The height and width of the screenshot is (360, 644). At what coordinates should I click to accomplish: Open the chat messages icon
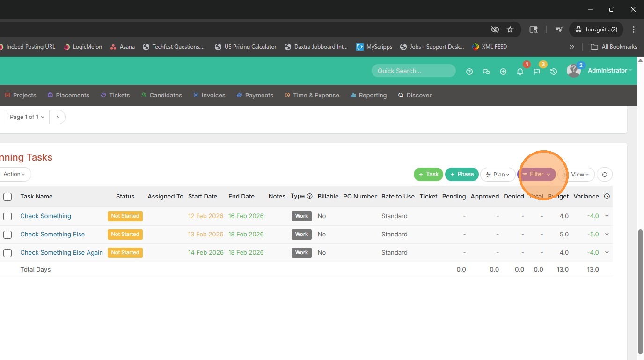click(x=486, y=72)
